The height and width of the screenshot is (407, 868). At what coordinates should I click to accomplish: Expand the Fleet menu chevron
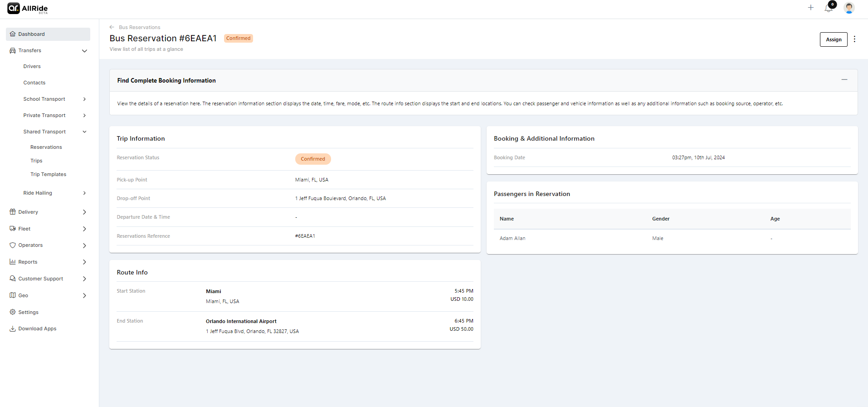[84, 229]
